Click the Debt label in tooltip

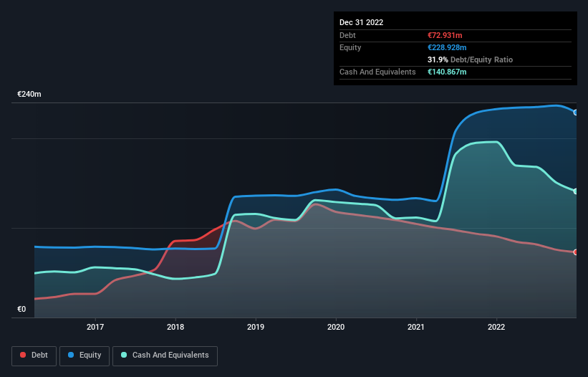347,35
